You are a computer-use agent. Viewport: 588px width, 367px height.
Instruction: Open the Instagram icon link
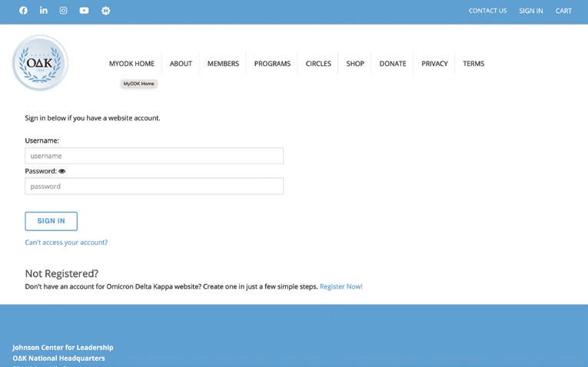tap(63, 11)
